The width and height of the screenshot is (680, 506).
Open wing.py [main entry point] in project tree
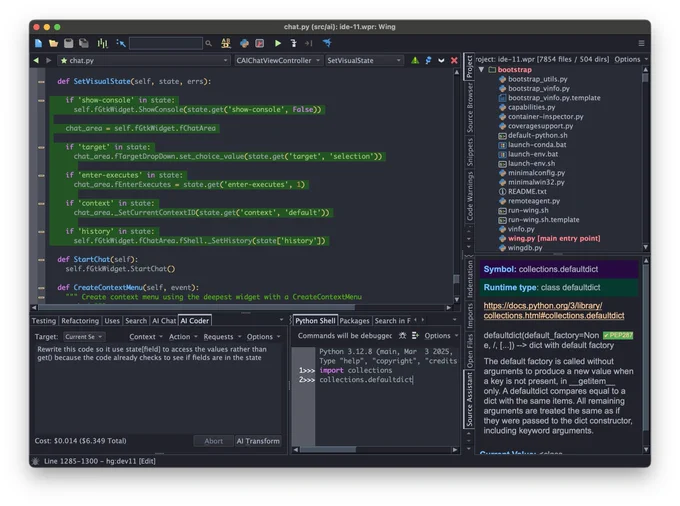click(x=554, y=238)
